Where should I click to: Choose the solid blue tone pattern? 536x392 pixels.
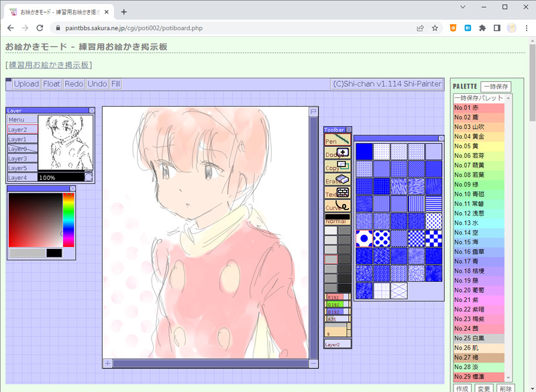click(x=364, y=152)
